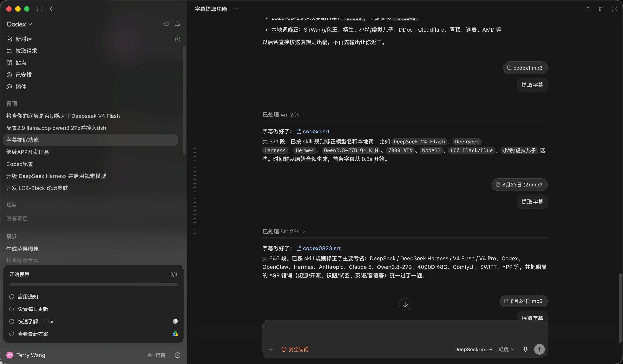Go back with the left arrow
Image resolution: width=623 pixels, height=364 pixels.
(x=52, y=9)
